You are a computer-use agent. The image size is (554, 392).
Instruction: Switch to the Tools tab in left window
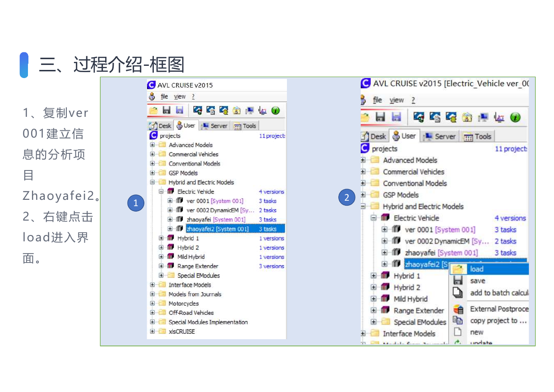[x=245, y=126]
